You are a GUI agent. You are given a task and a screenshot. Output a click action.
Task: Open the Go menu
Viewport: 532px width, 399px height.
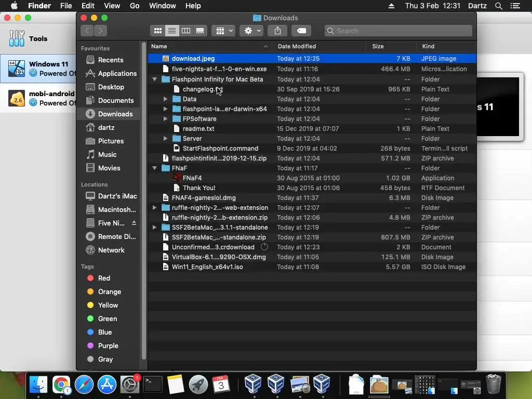135,6
